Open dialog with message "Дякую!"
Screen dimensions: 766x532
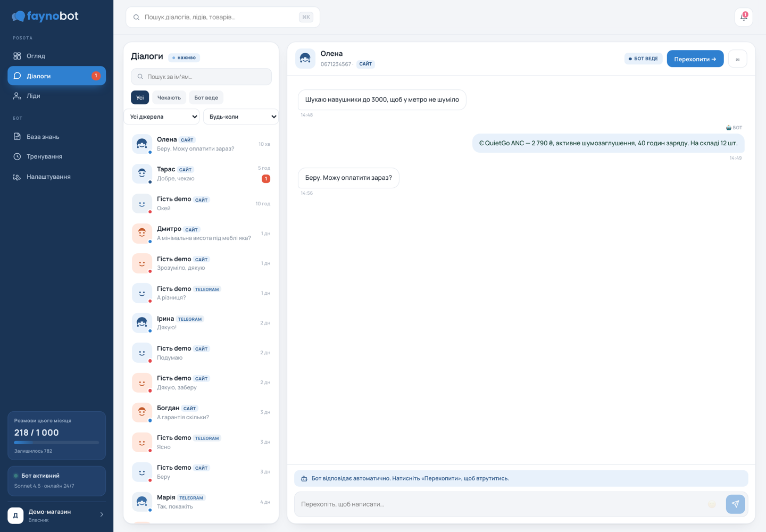click(x=201, y=323)
